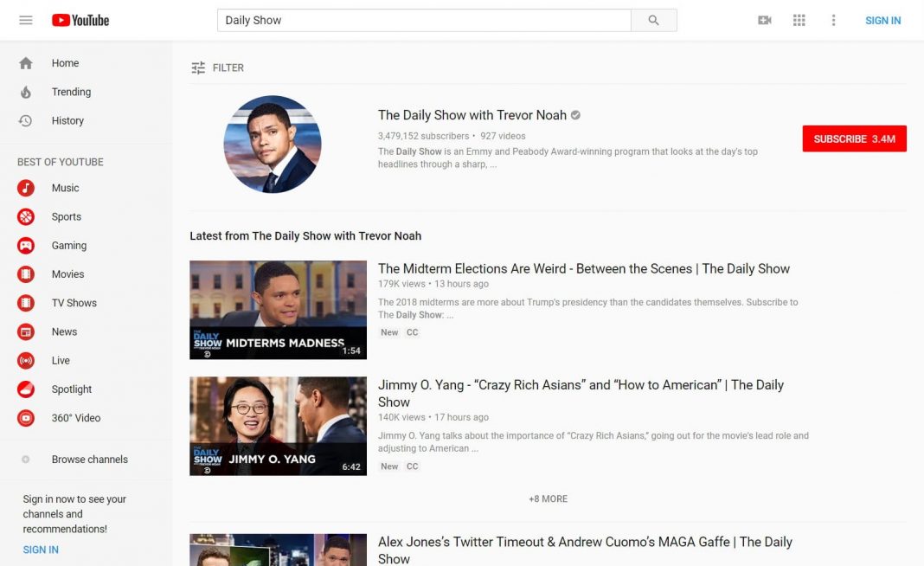Toggle the sidebar with the hamburger menu
The image size is (924, 566).
[25, 20]
